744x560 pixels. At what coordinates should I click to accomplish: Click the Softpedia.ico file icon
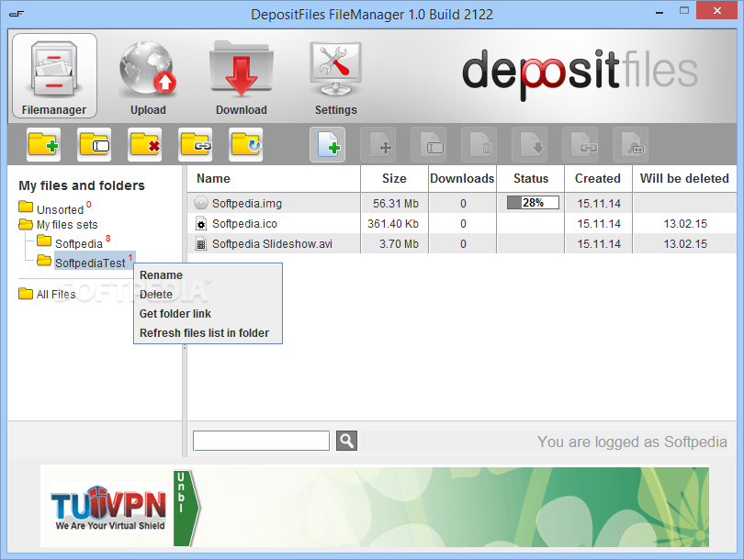click(x=201, y=223)
